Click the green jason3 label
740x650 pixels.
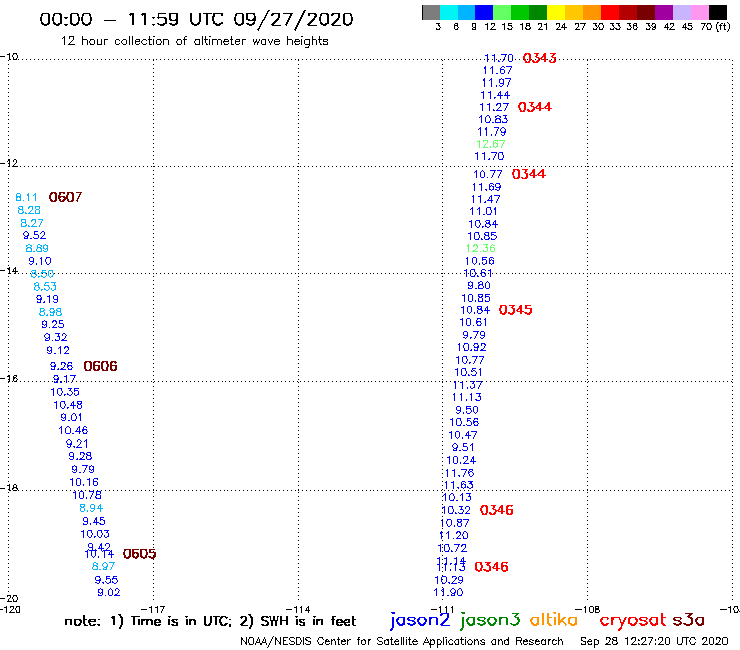(x=490, y=620)
